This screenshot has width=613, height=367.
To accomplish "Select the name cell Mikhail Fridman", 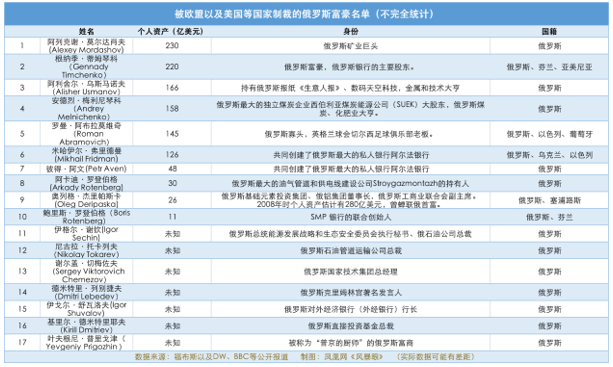I will tap(86, 155).
